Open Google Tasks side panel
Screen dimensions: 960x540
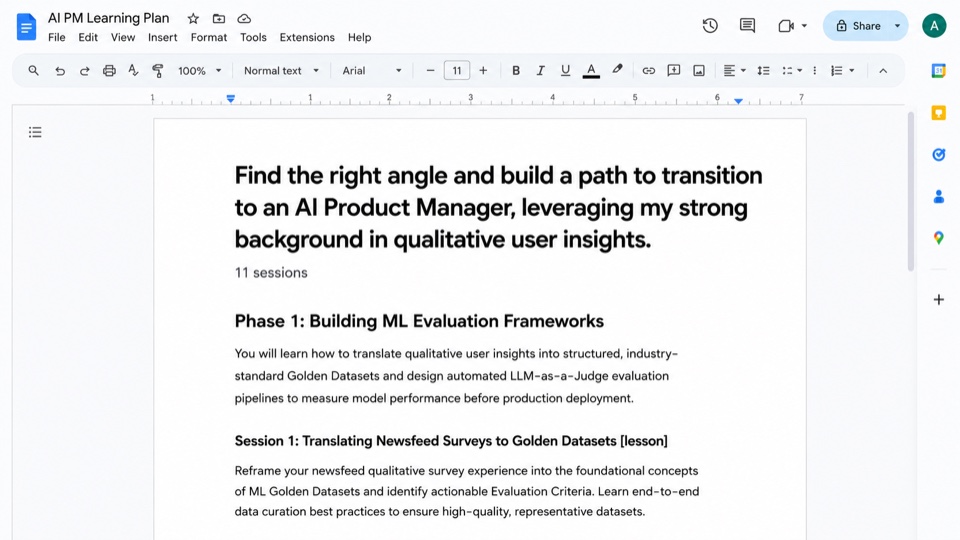pyautogui.click(x=939, y=154)
